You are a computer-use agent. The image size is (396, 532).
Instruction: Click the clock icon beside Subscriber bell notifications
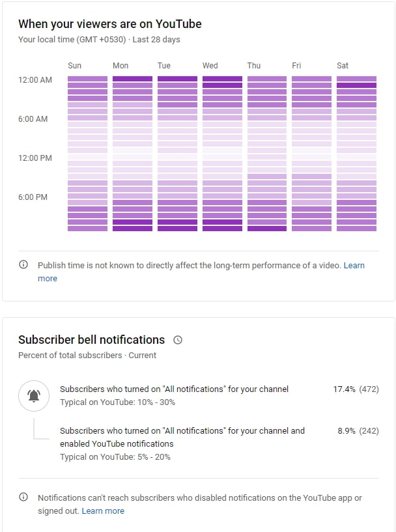pos(177,340)
